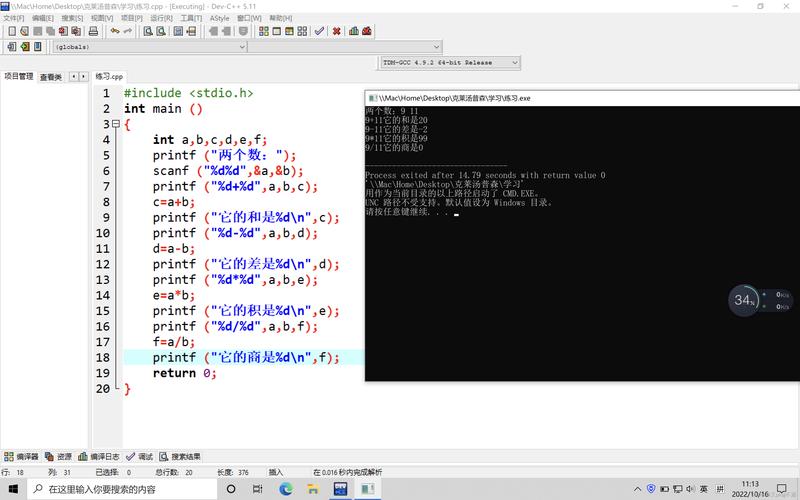Screen dimensions: 800x500
Task: Expand the (globals) class dropdown
Action: (242, 46)
